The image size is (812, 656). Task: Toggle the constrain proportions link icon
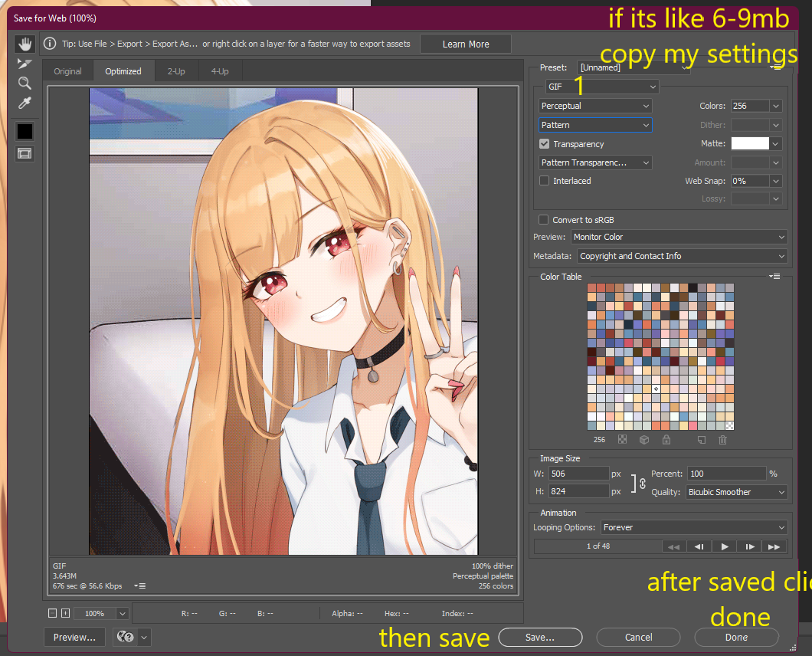point(643,483)
